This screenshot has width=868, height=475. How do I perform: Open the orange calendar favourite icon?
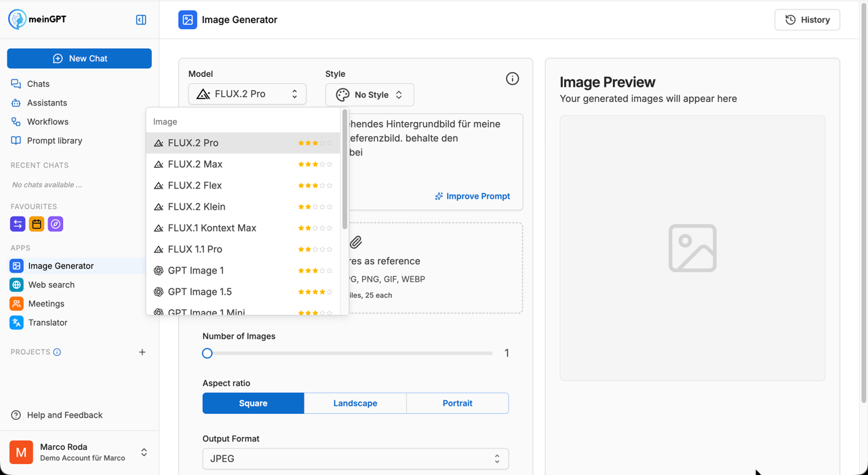(37, 224)
